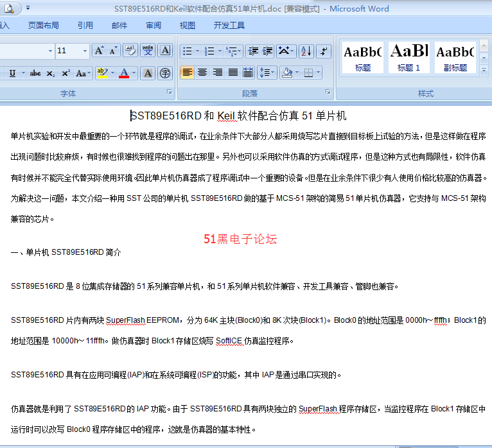Open the 引用 tab
The image size is (492, 448).
click(x=85, y=26)
